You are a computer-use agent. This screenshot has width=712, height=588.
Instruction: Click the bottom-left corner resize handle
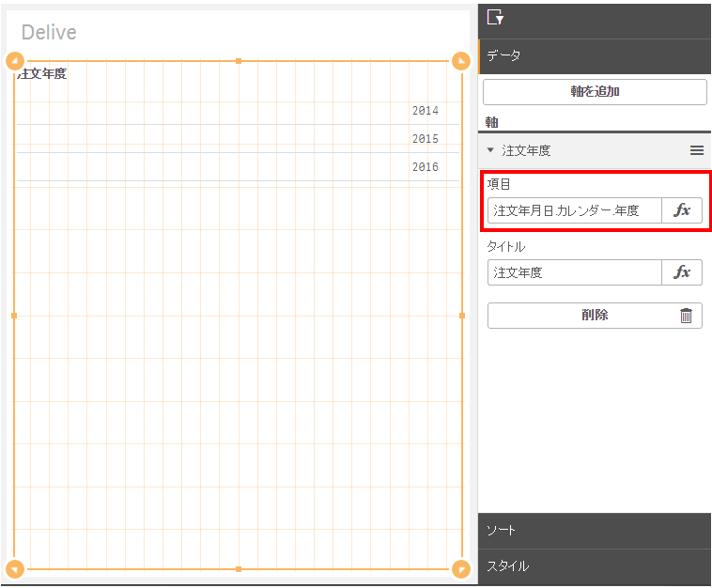(x=14, y=569)
